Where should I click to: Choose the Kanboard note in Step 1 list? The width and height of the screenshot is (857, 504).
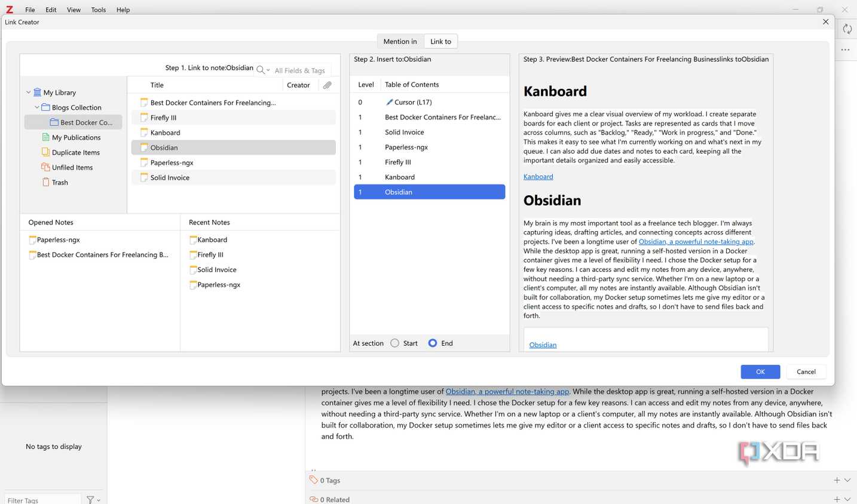pyautogui.click(x=234, y=133)
